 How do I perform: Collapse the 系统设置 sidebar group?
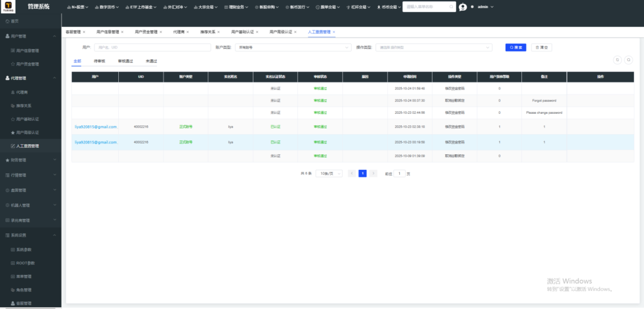(x=30, y=235)
